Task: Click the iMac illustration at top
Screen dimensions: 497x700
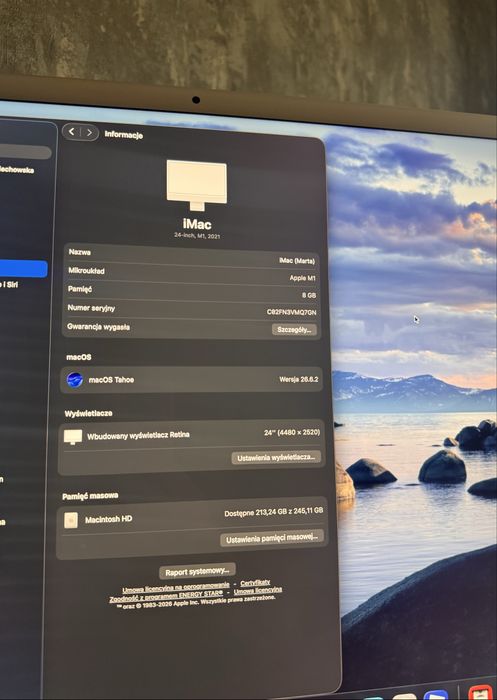Action: 196,185
